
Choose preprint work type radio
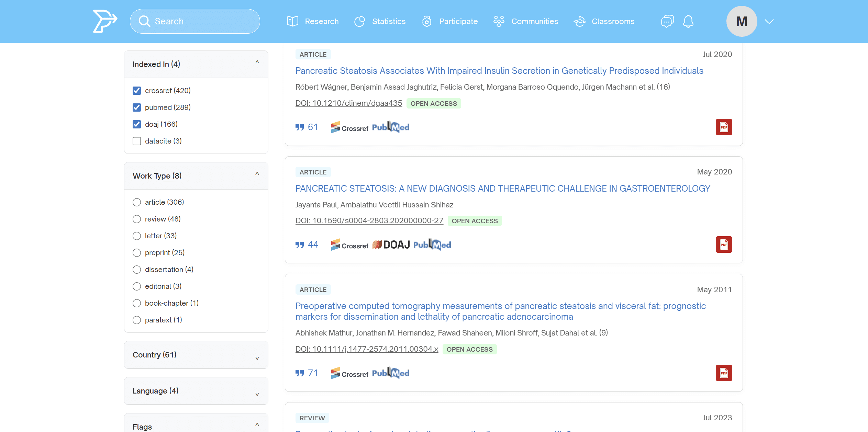coord(137,253)
